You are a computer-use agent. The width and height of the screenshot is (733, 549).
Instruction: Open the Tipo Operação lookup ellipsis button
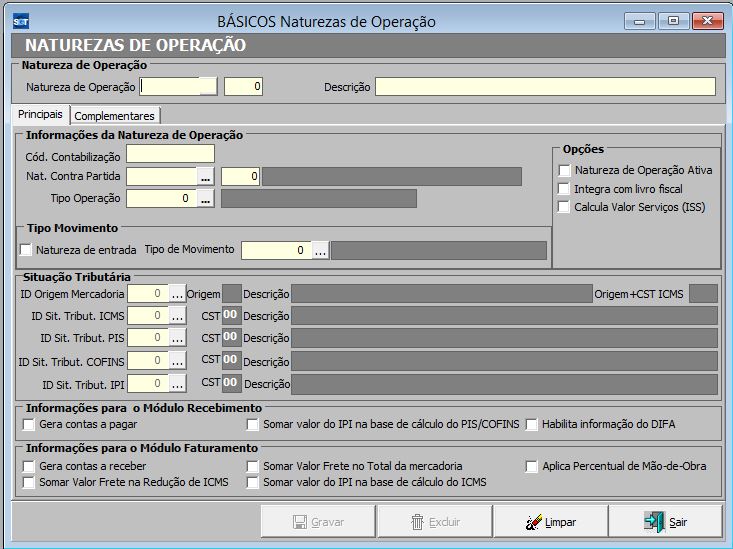[205, 198]
